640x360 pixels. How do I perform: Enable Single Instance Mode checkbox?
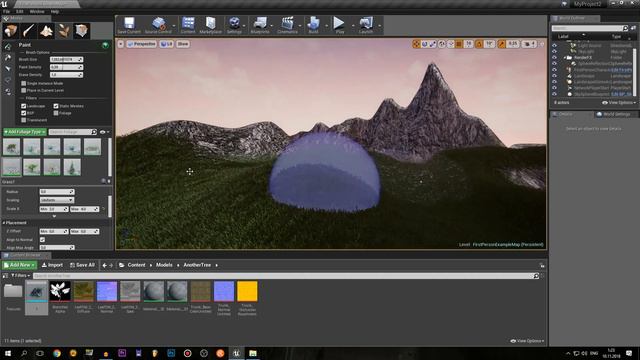(x=24, y=83)
